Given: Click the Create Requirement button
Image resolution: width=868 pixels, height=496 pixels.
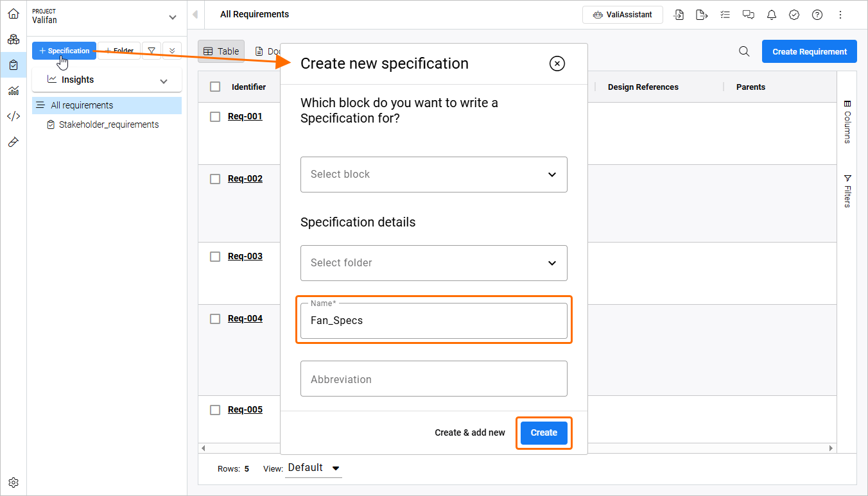Looking at the screenshot, I should pyautogui.click(x=809, y=51).
